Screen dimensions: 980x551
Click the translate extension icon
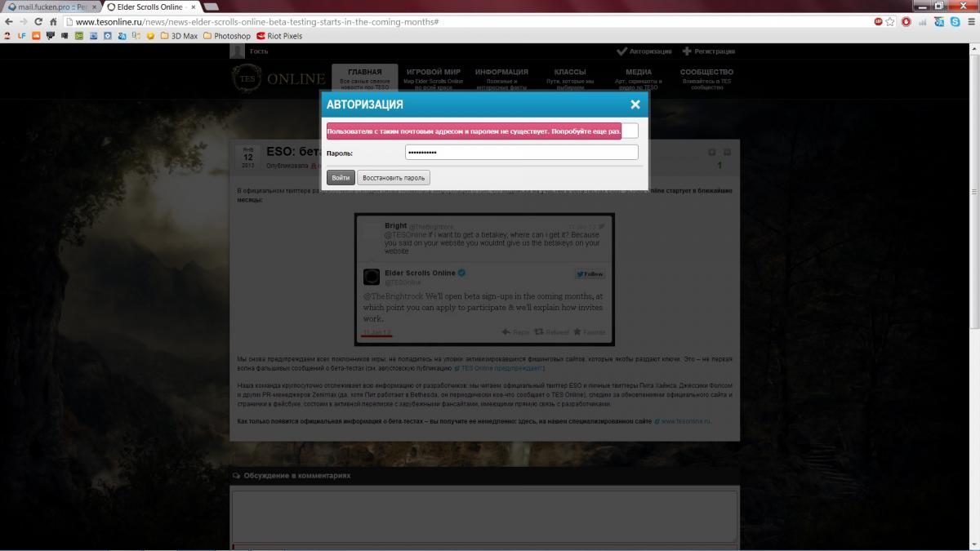click(939, 21)
